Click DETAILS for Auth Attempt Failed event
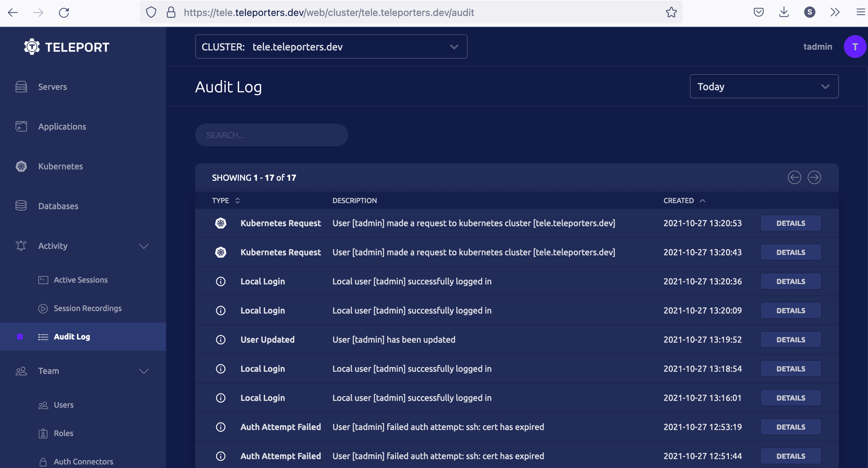Viewport: 868px width, 468px height. point(791,426)
